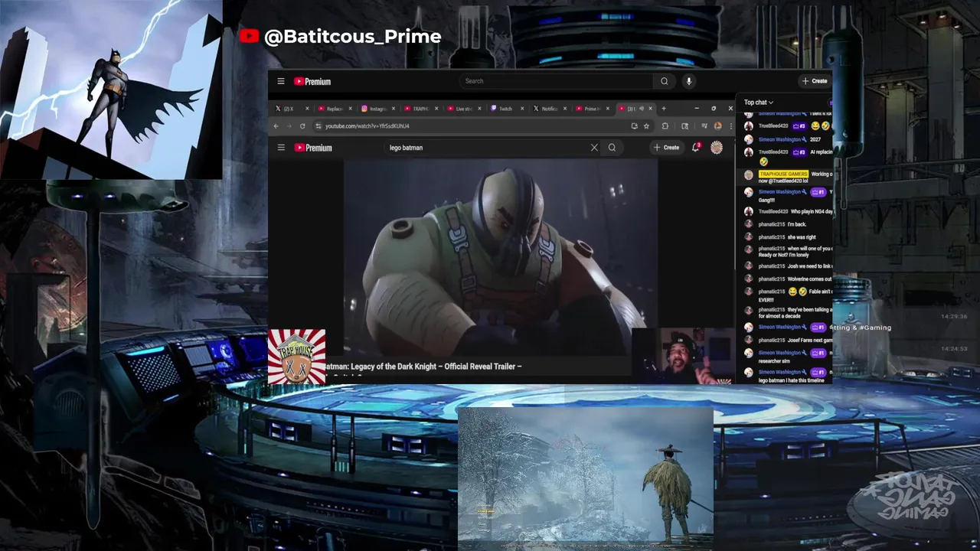Open the Legacy of the Dark Knight title
980x551 pixels.
[x=423, y=367]
